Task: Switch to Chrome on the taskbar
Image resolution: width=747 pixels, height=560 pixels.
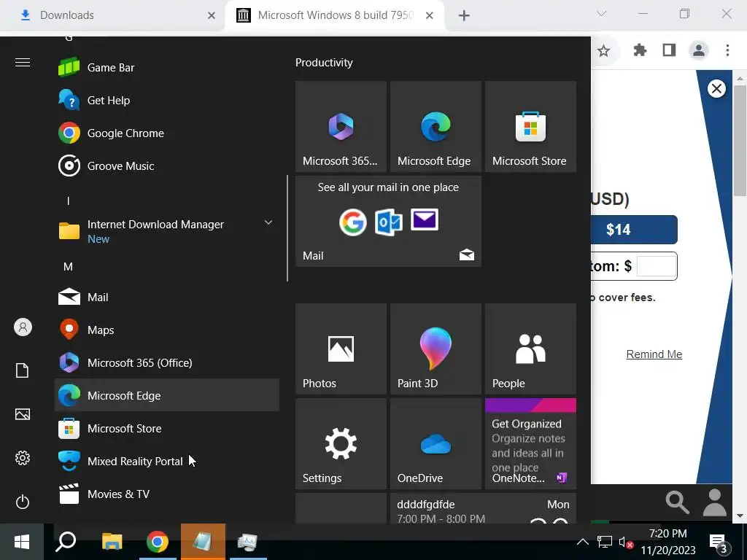Action: [x=158, y=542]
